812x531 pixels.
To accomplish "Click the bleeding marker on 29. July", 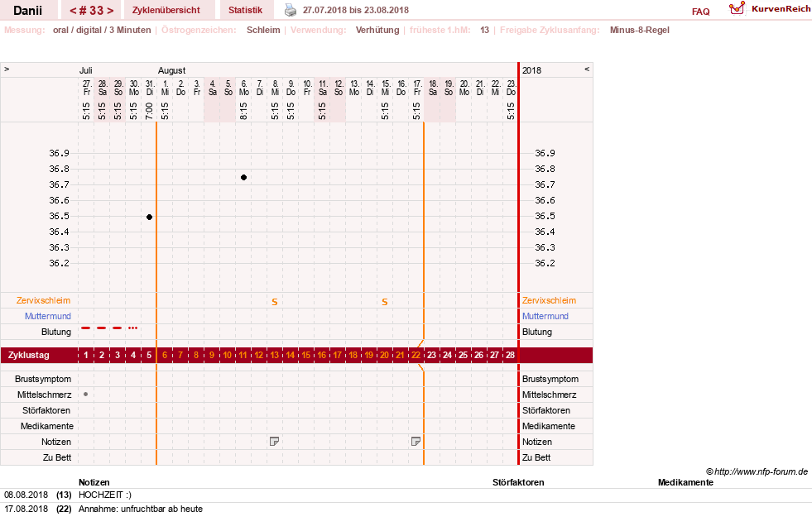I will [x=118, y=328].
